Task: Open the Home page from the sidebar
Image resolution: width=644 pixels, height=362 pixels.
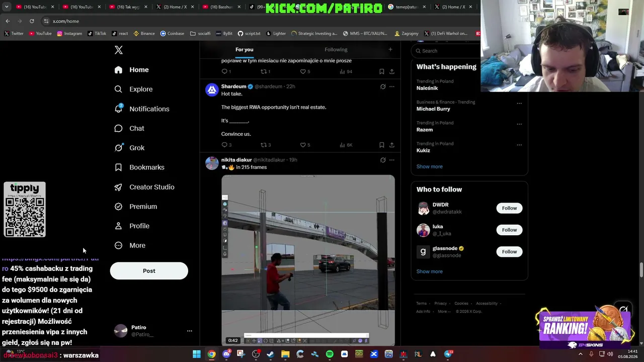Action: [x=131, y=70]
